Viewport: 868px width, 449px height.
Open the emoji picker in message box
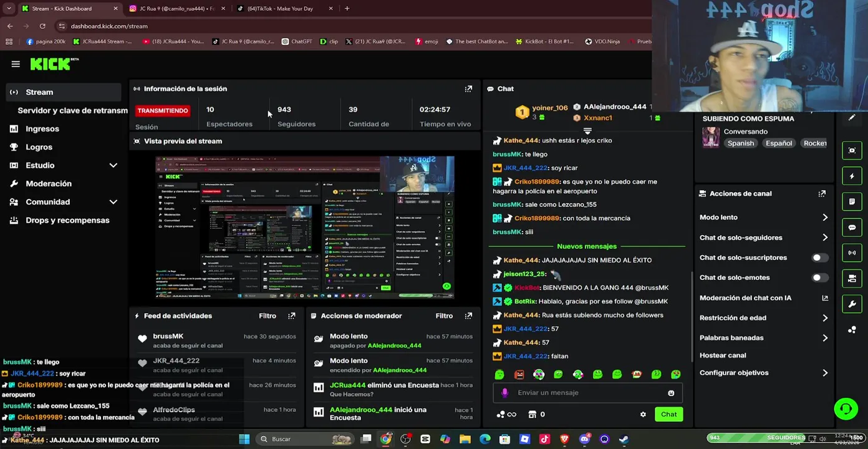671,393
